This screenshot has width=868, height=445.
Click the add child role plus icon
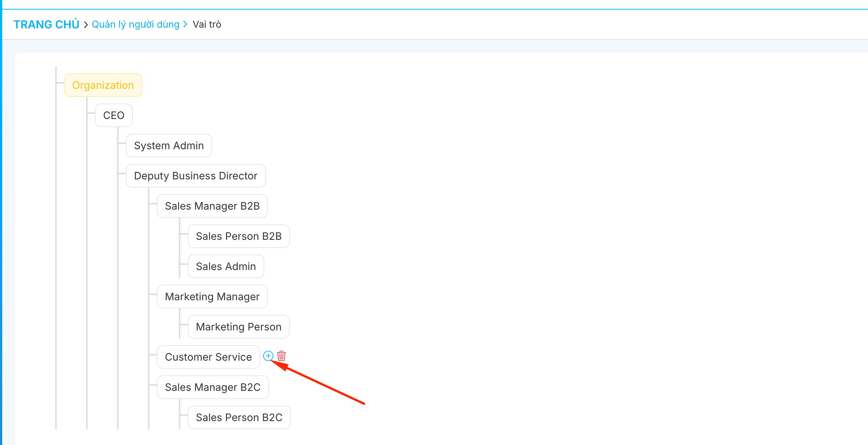(268, 356)
